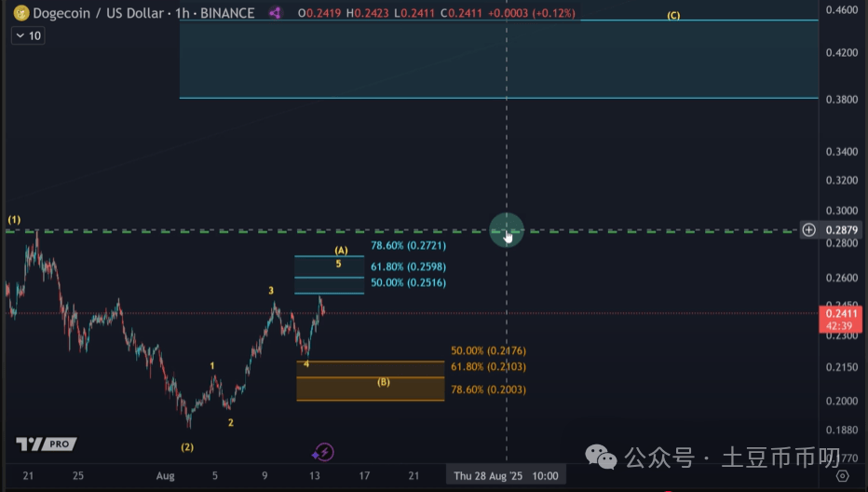Screen dimensions: 868x492
Task: Click the 13 date on time axis
Action: pyautogui.click(x=315, y=476)
